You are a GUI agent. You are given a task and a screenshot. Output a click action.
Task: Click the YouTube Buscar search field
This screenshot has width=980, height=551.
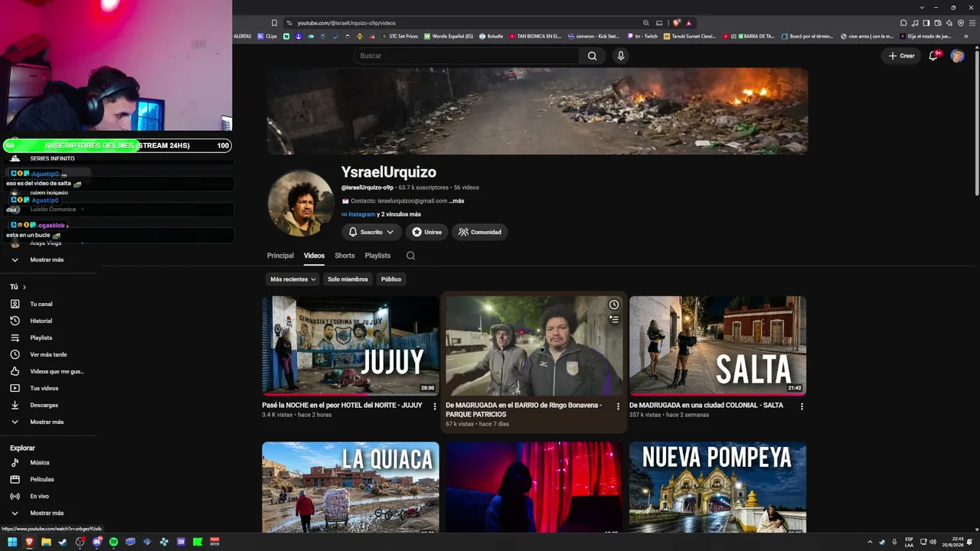(x=467, y=56)
